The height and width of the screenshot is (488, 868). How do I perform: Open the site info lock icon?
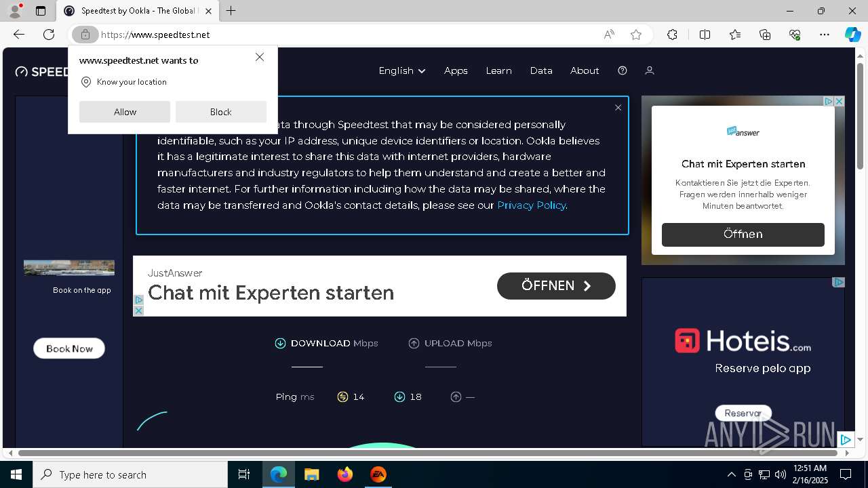click(x=85, y=35)
